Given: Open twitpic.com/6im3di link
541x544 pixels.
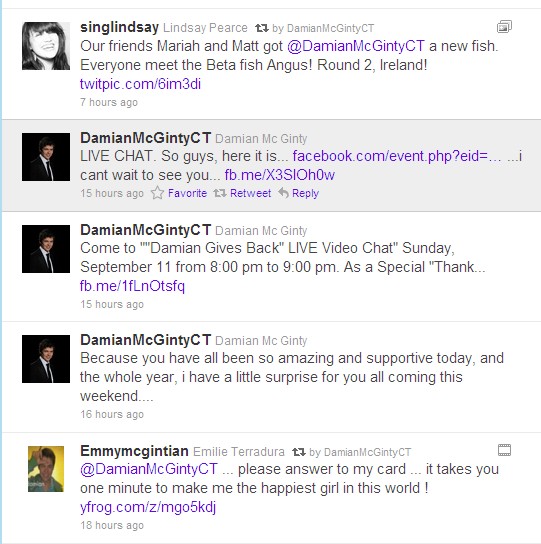Looking at the screenshot, I should pyautogui.click(x=140, y=84).
